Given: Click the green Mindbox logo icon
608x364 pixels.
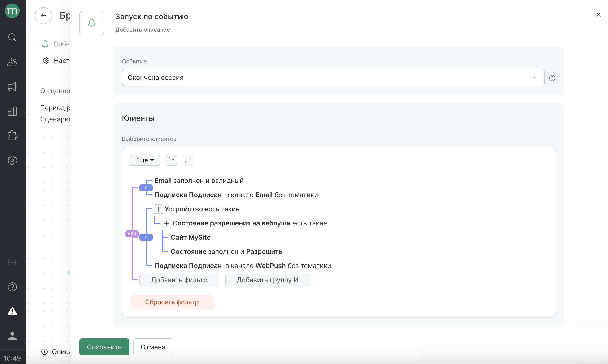Looking at the screenshot, I should [x=12, y=11].
